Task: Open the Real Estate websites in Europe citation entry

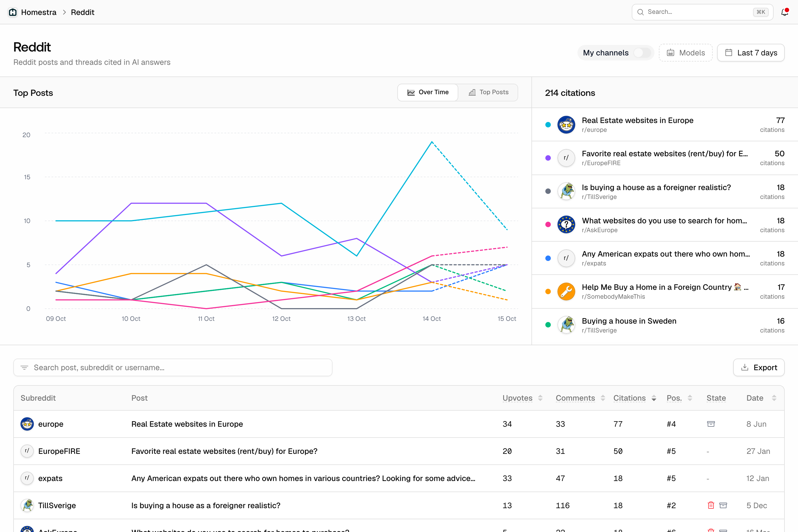Action: (665, 124)
